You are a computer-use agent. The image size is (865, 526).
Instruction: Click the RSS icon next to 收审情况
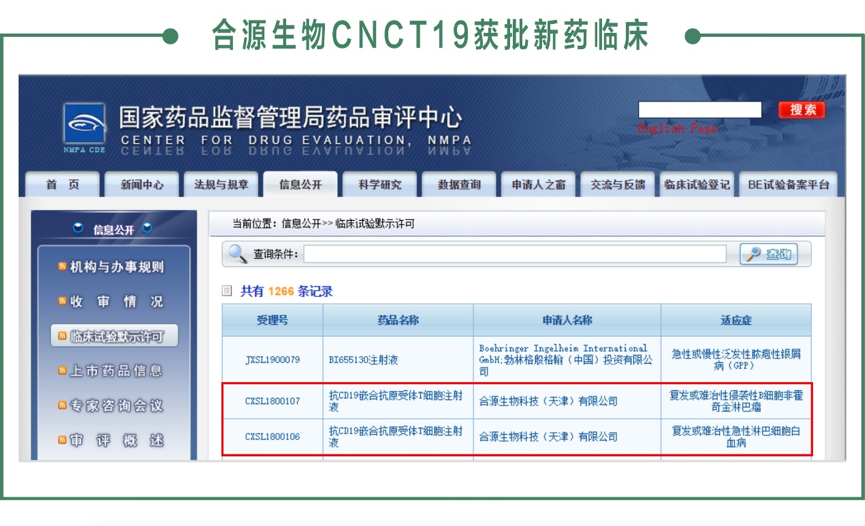62,301
